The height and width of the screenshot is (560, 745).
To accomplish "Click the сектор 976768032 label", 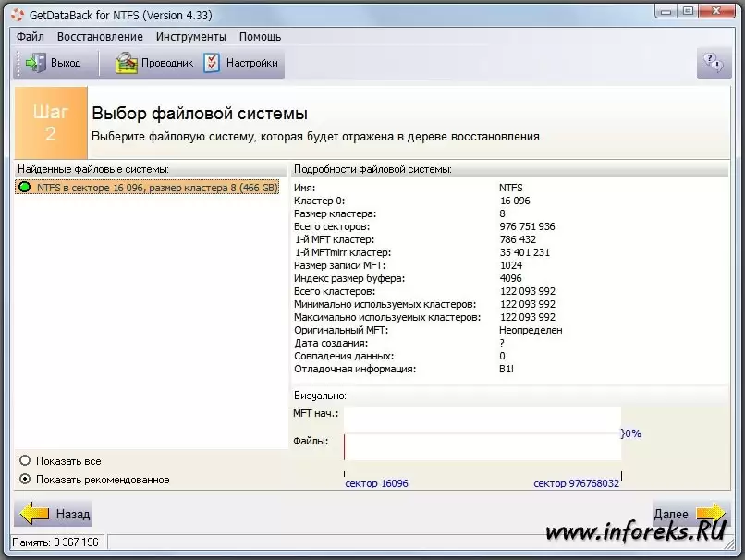I will (576, 483).
